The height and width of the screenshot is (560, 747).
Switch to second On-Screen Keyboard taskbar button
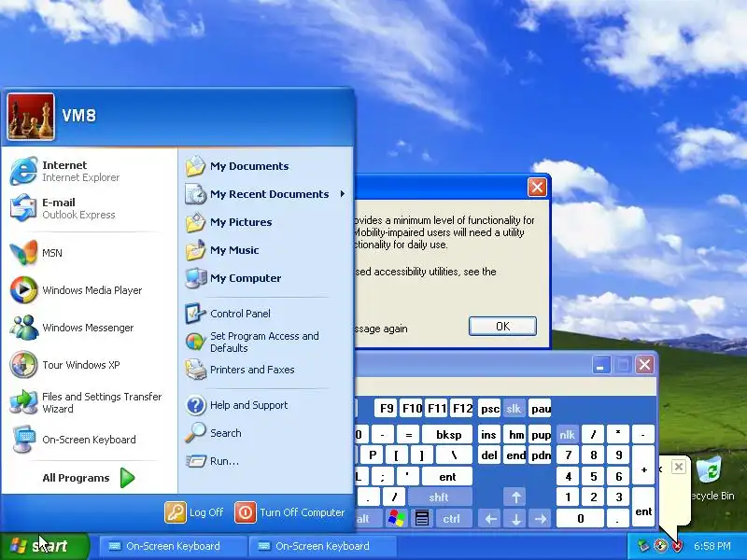(321, 546)
